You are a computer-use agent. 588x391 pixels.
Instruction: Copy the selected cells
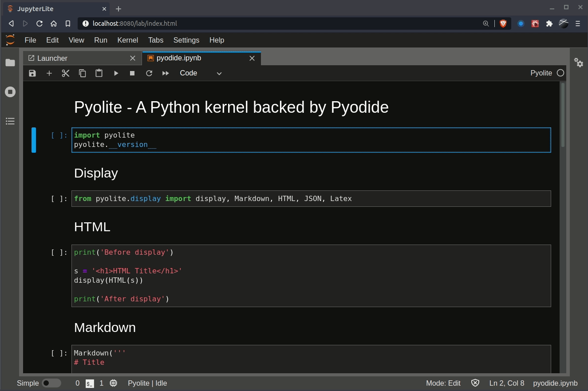83,73
